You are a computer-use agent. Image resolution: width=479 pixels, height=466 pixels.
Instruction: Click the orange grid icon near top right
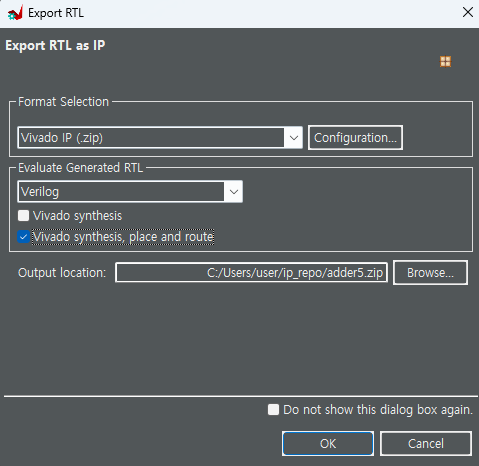445,61
